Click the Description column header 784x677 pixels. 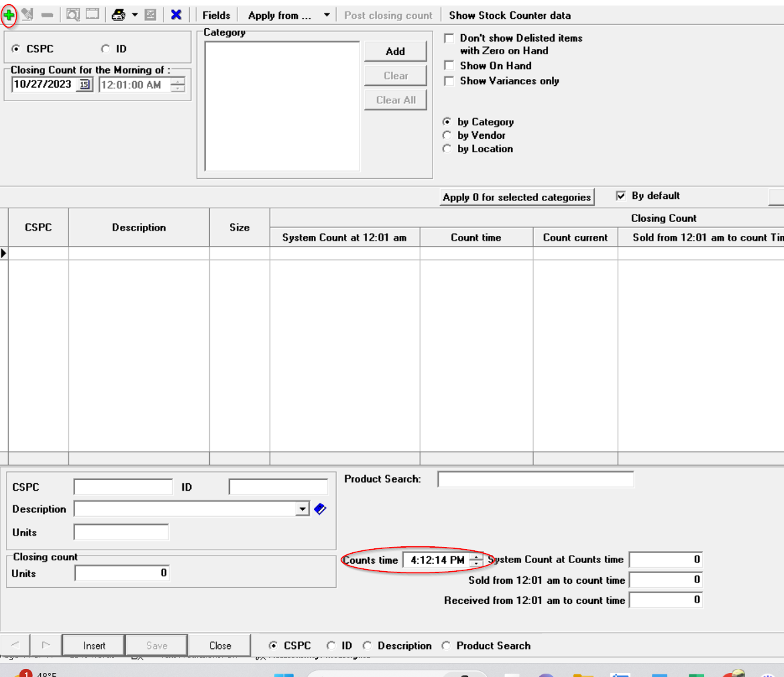point(139,227)
